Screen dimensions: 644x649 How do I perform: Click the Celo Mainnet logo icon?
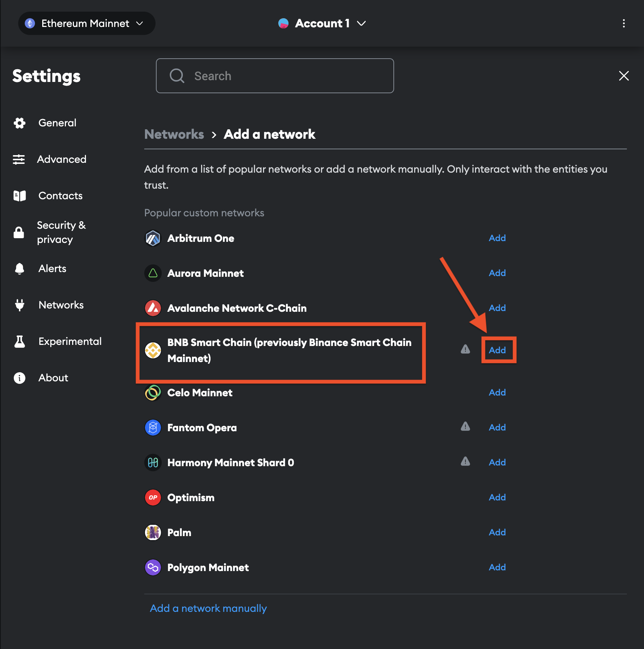click(153, 393)
